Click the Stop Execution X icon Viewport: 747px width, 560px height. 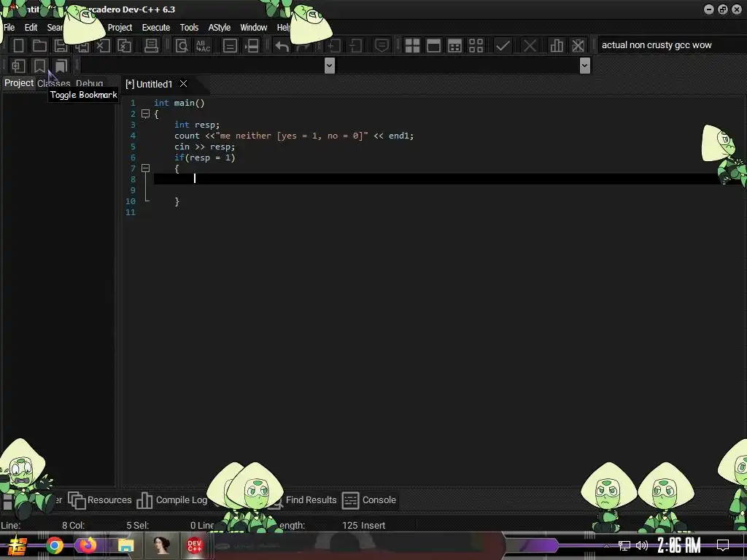click(x=530, y=46)
